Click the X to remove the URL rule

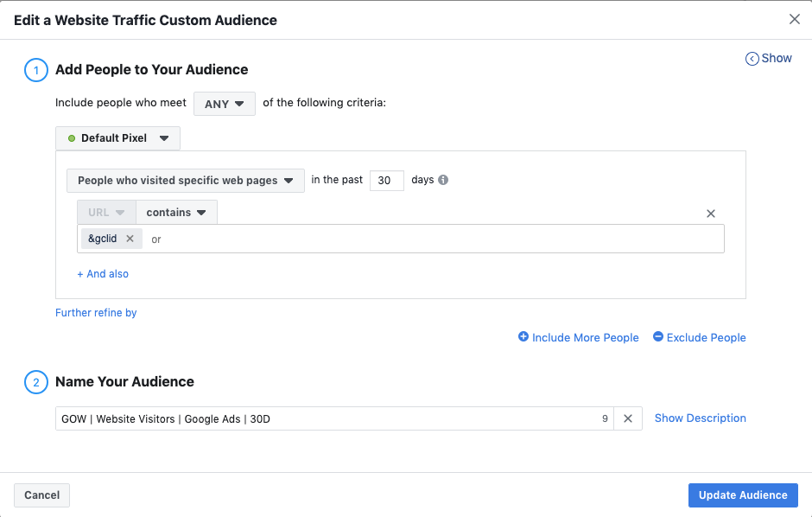pos(711,213)
